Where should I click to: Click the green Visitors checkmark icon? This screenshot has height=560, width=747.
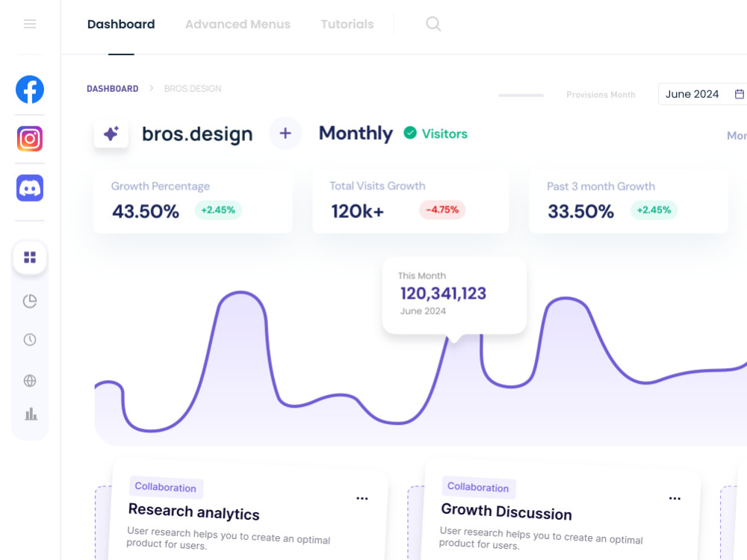[409, 133]
